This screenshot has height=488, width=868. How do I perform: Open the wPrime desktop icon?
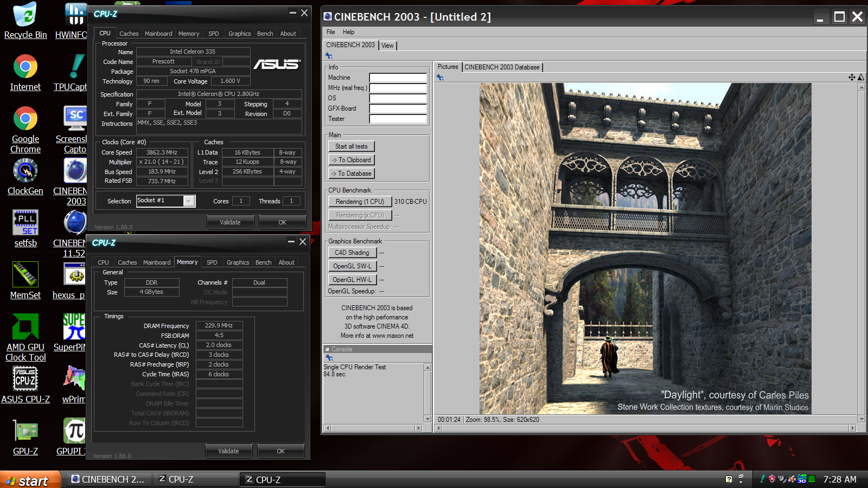coord(74,385)
